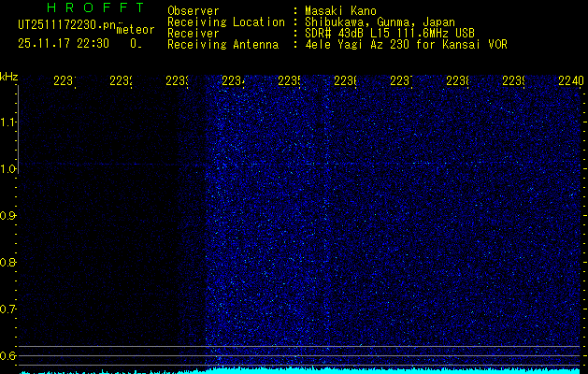Select "Shibukawa, Gunma, Japan" location text
Viewport: 588px width, 374px height.
(380, 22)
